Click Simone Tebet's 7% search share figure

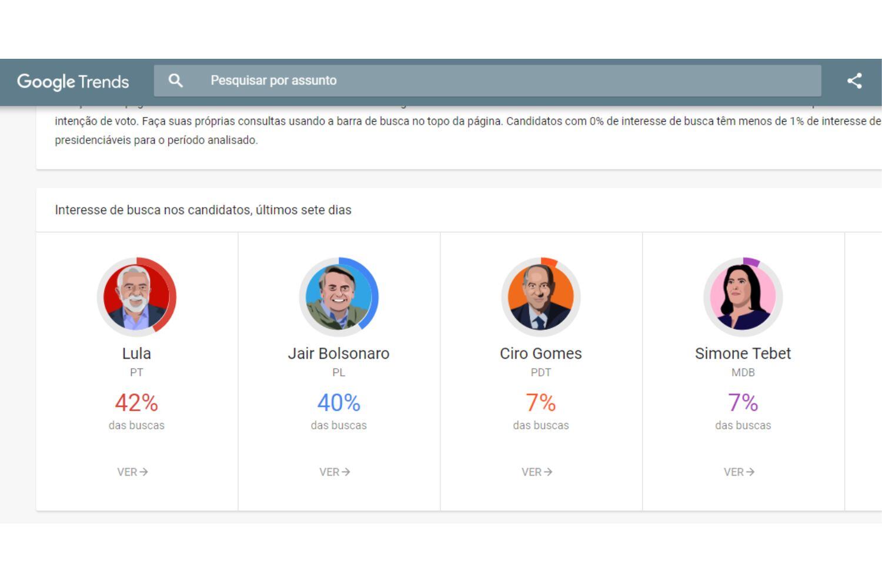pyautogui.click(x=743, y=403)
